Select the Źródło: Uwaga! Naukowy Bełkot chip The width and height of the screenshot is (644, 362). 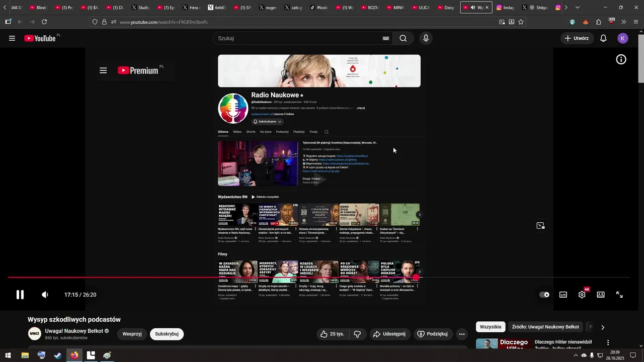tap(545, 327)
